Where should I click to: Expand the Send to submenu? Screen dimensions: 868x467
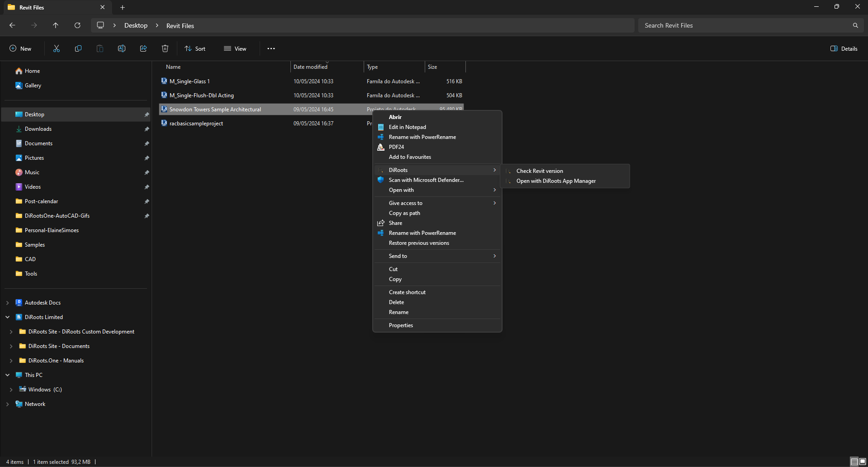coord(493,256)
